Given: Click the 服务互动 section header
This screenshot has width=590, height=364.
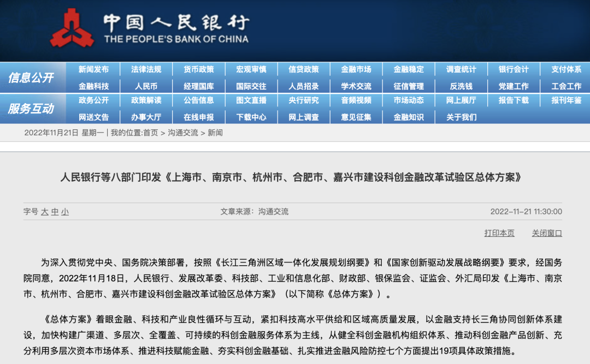Looking at the screenshot, I should 31,109.
